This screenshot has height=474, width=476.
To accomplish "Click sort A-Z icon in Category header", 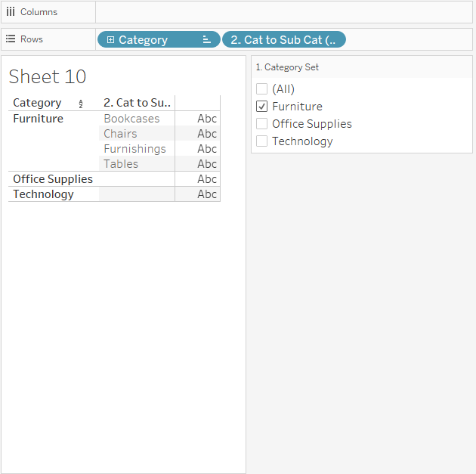I will pos(81,104).
